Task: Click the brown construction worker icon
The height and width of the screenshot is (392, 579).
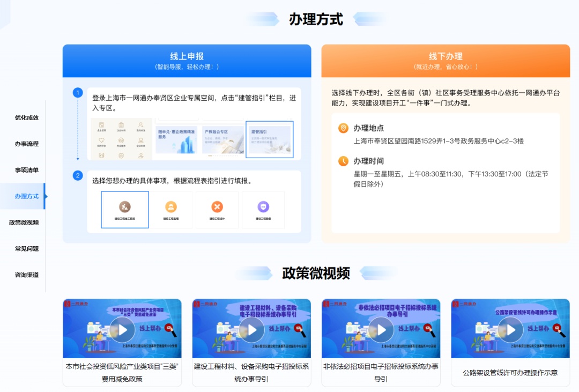Action: point(125,207)
